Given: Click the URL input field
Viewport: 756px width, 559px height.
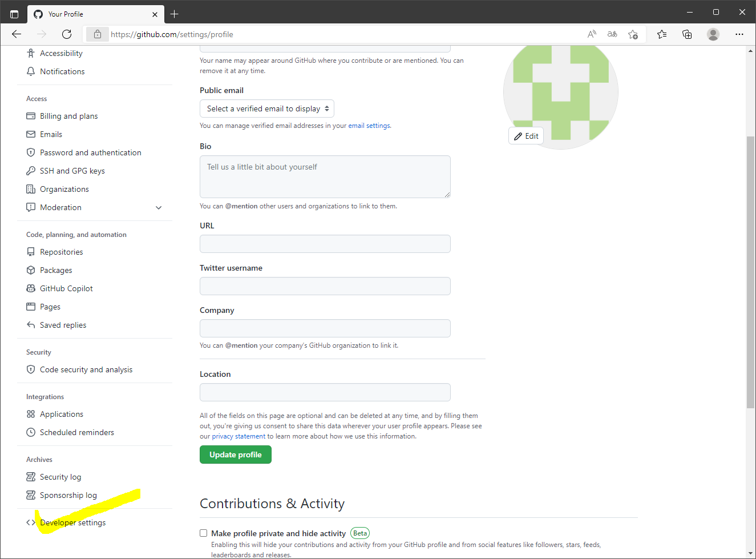Looking at the screenshot, I should click(x=325, y=244).
